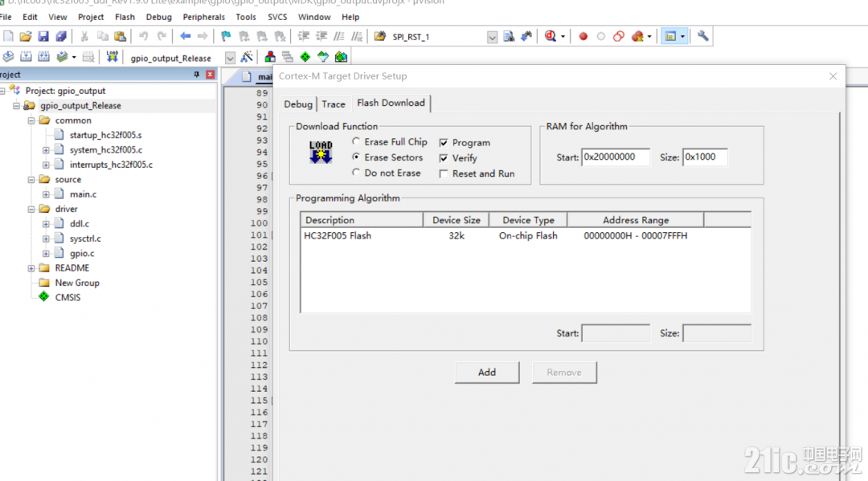Click the Indent selection icon
This screenshot has height=481, width=868.
point(303,36)
